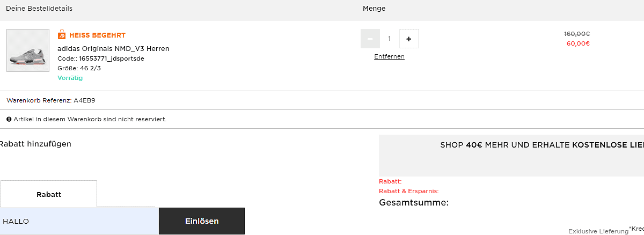Open adidas Originals NMD_V3 Herren product link
Screen dimensions: 644x235
click(x=113, y=49)
